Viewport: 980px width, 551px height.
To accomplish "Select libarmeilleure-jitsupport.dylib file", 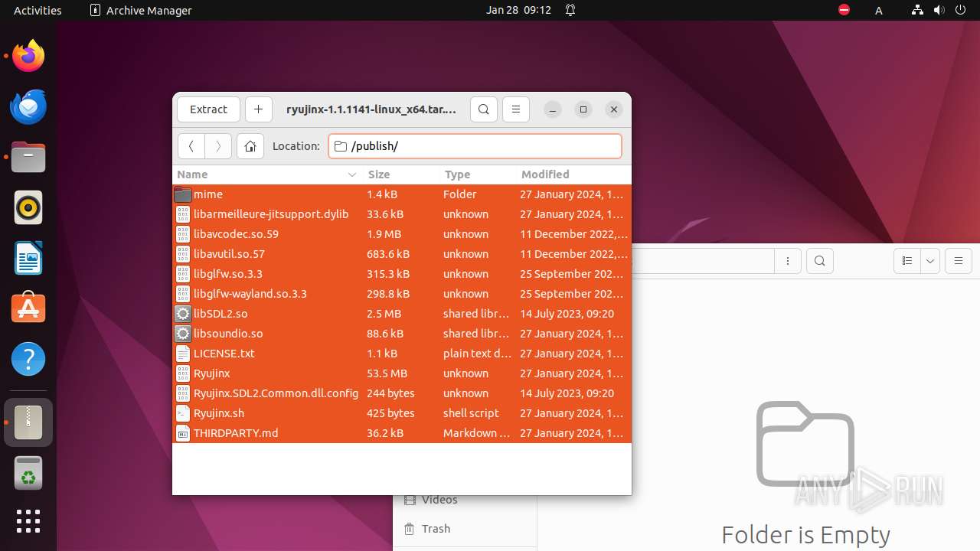I will [402, 214].
